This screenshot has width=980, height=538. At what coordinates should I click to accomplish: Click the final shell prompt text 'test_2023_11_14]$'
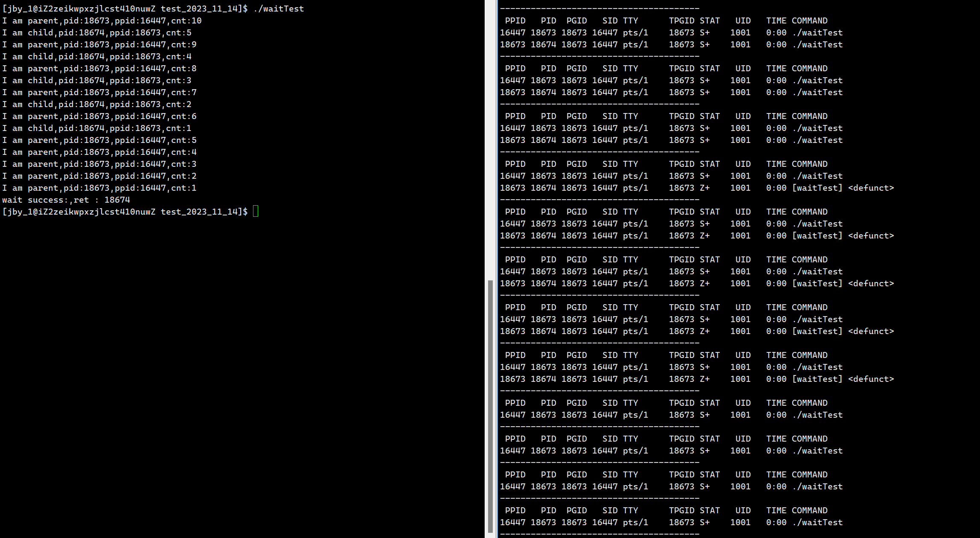204,212
